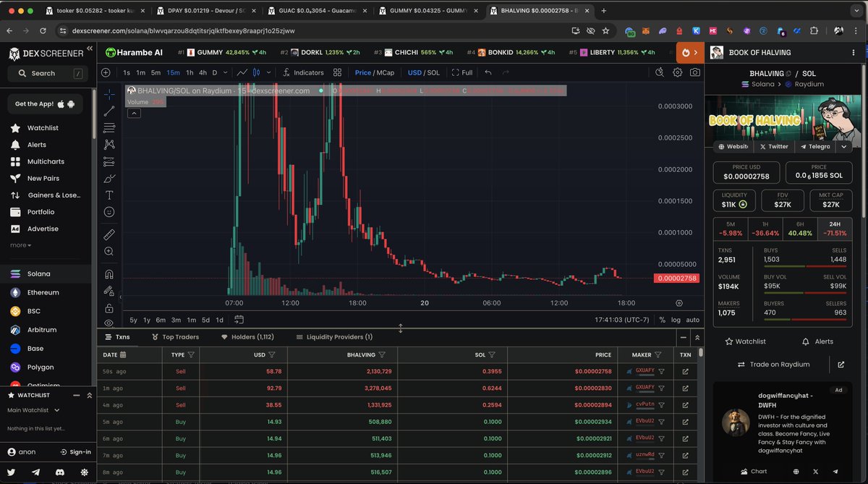This screenshot has width=868, height=484.
Task: Select the ruler measure tool
Action: 109,234
